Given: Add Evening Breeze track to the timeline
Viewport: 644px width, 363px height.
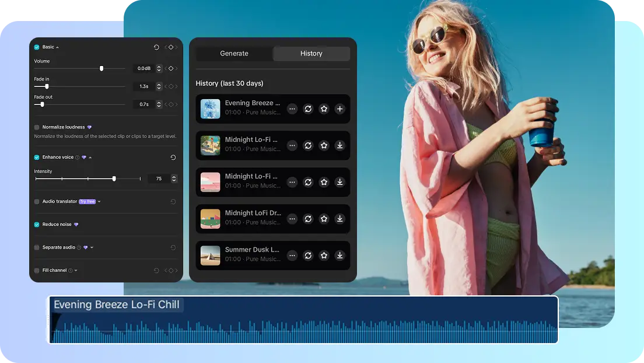Looking at the screenshot, I should pos(339,109).
